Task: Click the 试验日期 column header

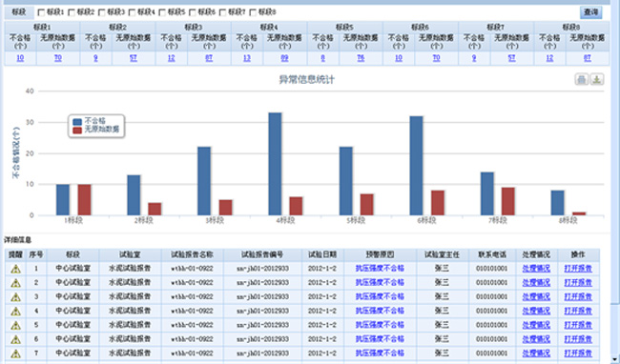Action: point(322,254)
